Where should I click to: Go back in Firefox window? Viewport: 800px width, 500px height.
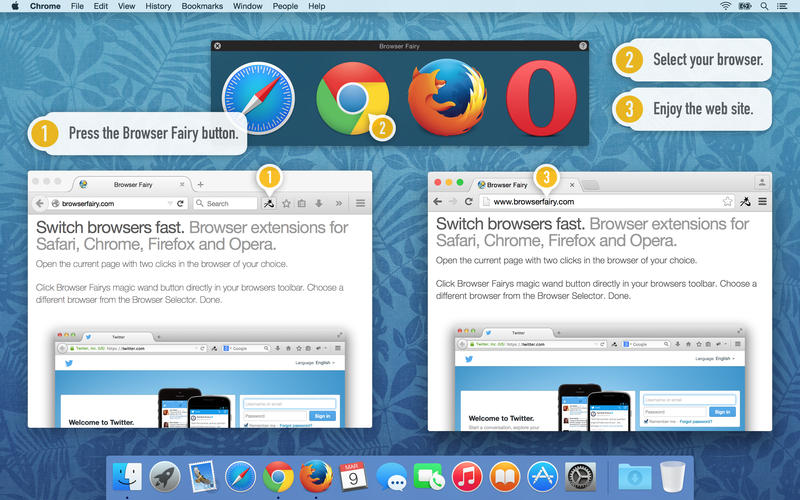coord(39,203)
